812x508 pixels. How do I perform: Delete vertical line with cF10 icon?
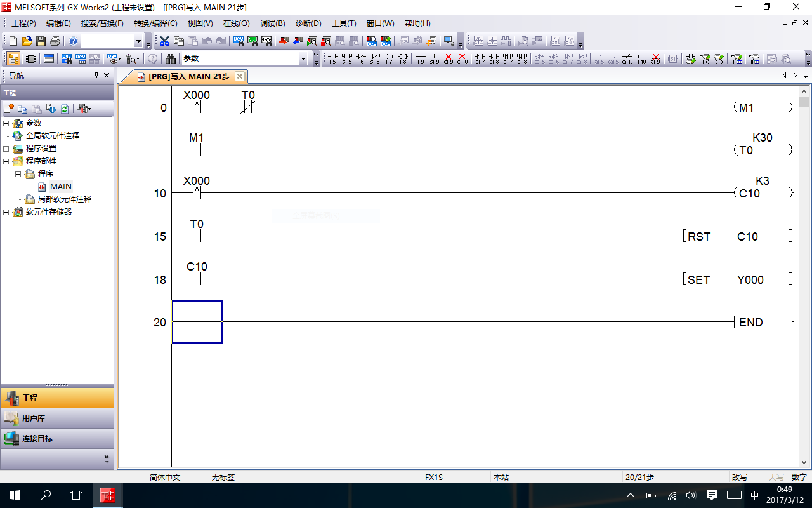click(x=462, y=59)
